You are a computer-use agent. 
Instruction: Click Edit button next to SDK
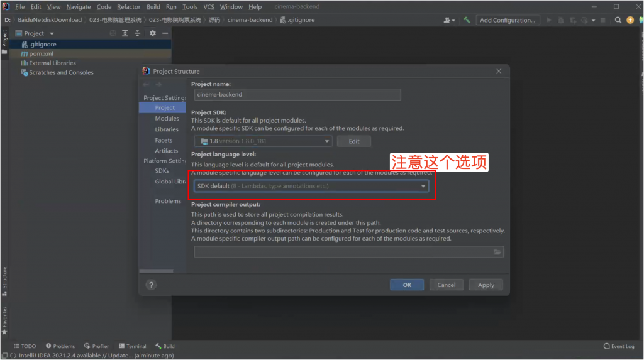(354, 141)
